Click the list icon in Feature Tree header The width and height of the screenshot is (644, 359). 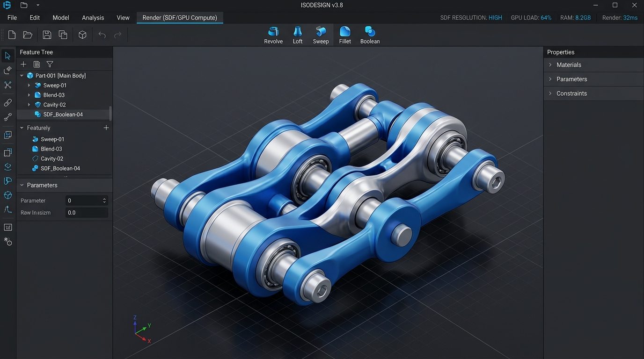coord(37,64)
